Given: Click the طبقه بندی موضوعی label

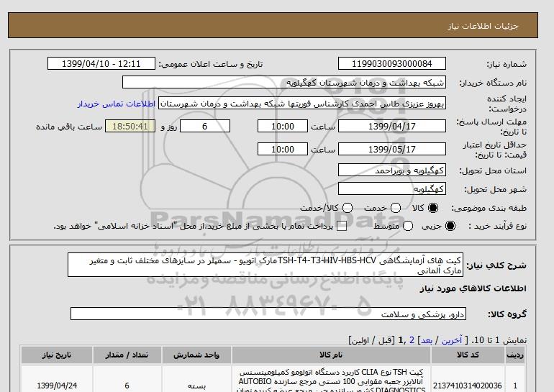Looking at the screenshot, I should [x=489, y=209].
